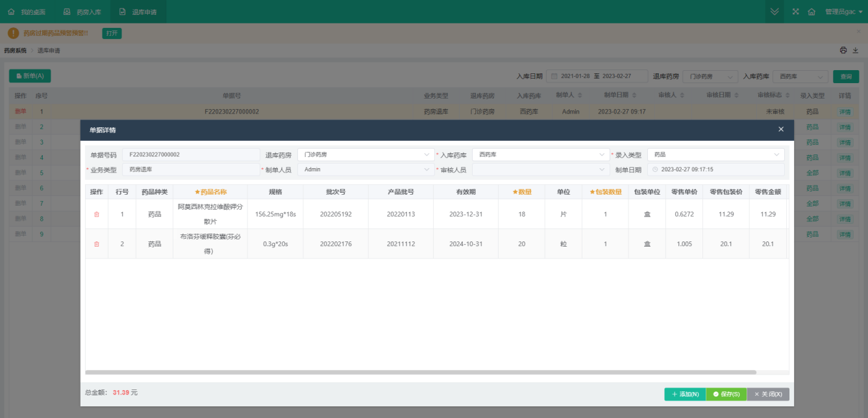Click 包装数量 column header
Screen dimensions: 868x418
[605, 192]
